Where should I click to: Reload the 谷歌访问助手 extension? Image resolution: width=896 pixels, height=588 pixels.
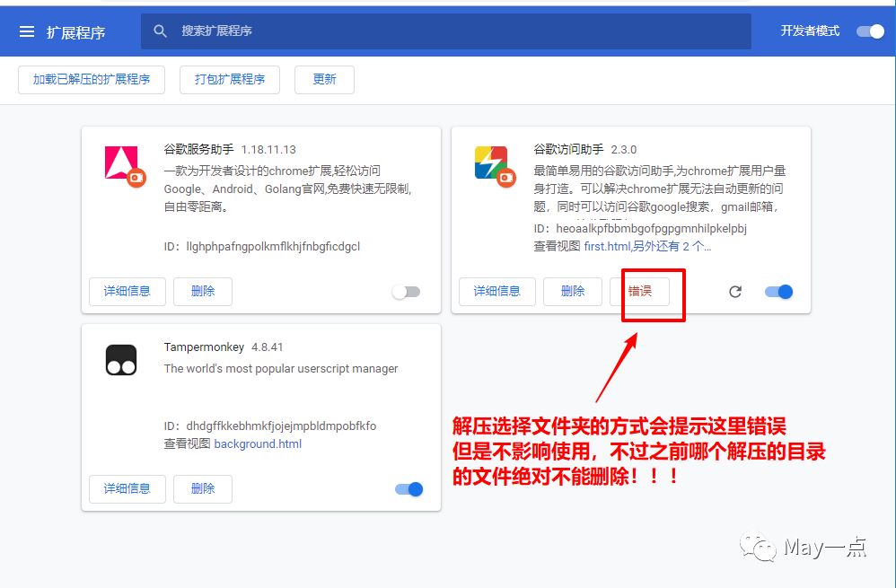click(x=735, y=292)
